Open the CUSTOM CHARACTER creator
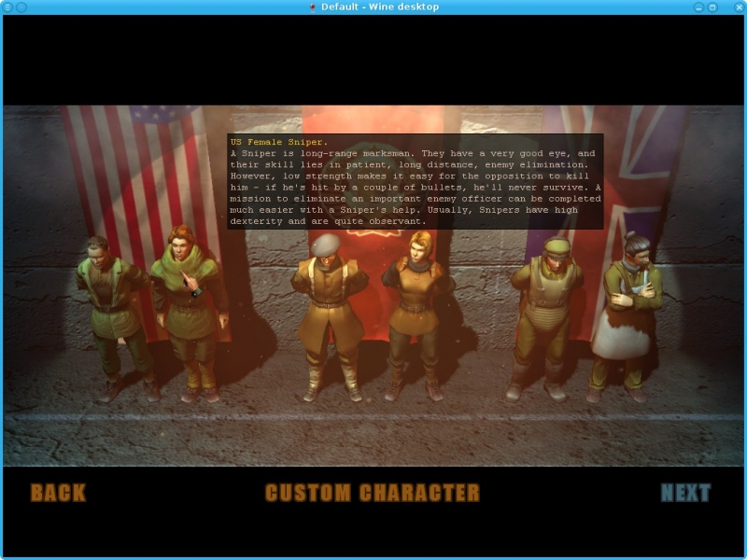This screenshot has width=747, height=560. [x=372, y=493]
